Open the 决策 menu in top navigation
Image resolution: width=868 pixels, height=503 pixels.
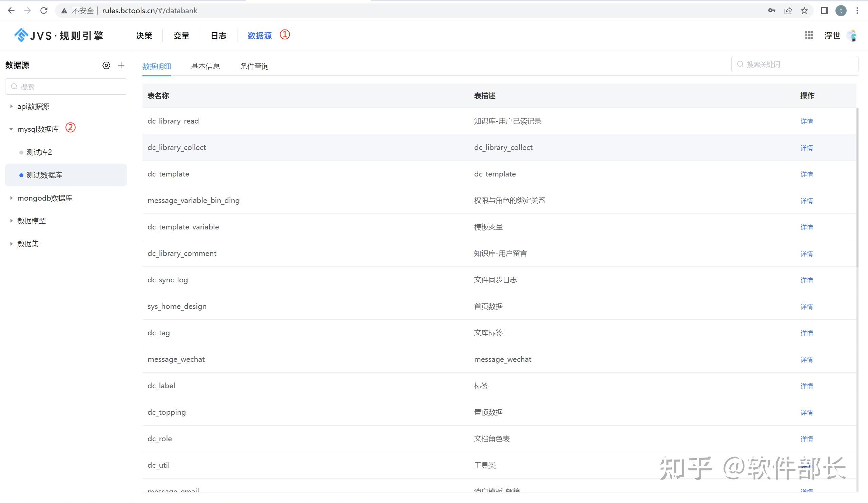pyautogui.click(x=143, y=36)
